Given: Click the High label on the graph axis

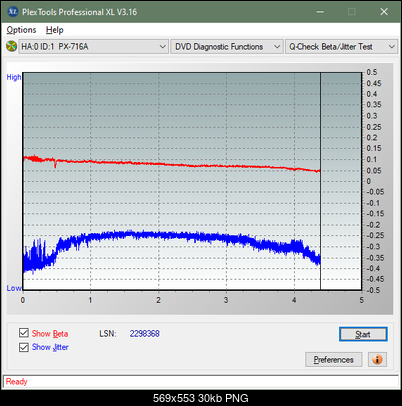Looking at the screenshot, I should coord(14,77).
